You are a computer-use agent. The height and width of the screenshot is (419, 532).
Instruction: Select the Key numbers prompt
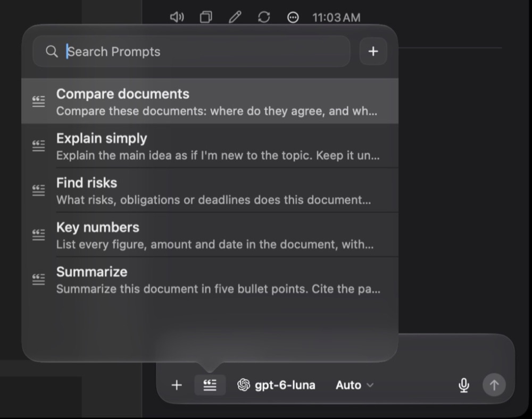(210, 234)
